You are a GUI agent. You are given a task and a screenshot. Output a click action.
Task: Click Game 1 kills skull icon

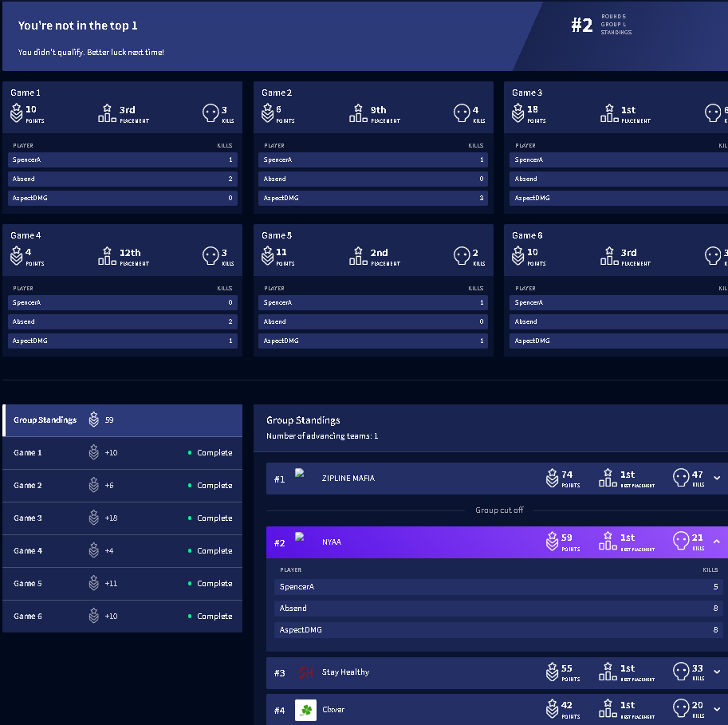coord(211,113)
